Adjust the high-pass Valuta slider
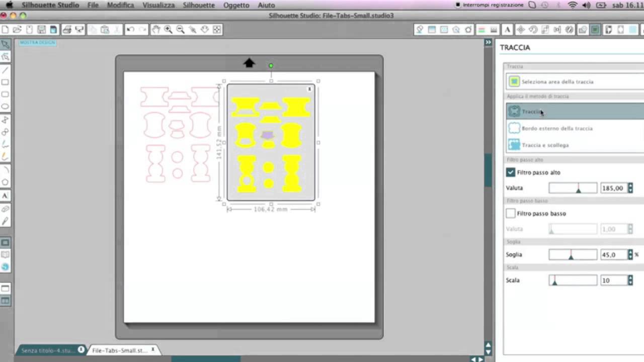Screen dimensions: 644x362 [573, 188]
